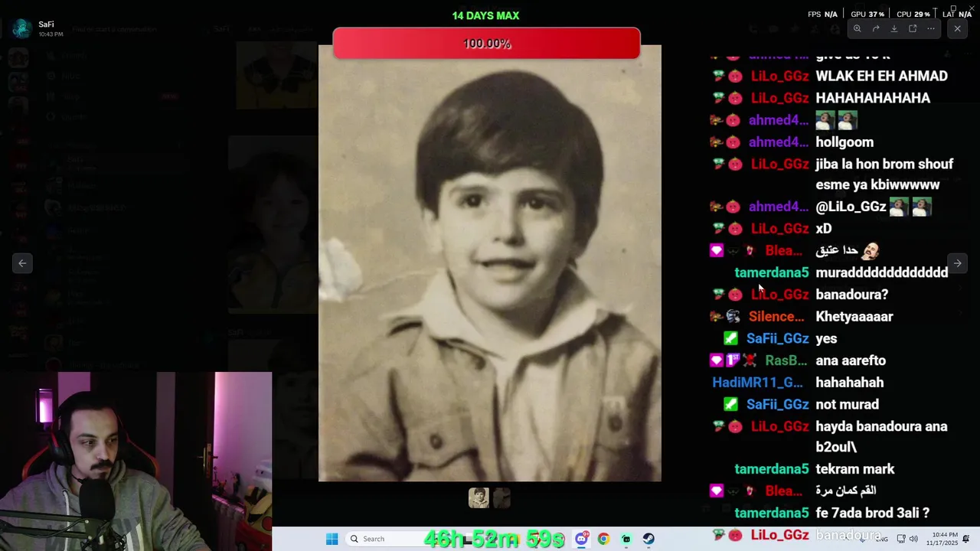Image resolution: width=980 pixels, height=551 pixels.
Task: Click chat message 'hollgoom'
Action: point(844,142)
